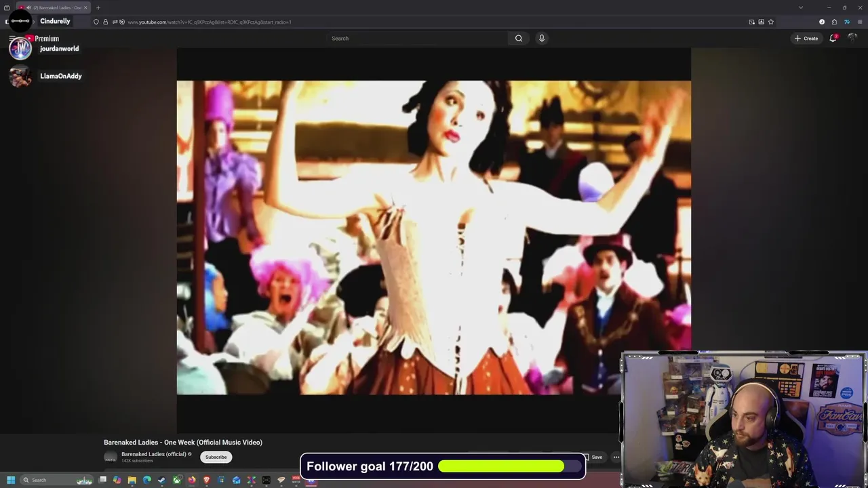Click the taskbar Search box
Image resolution: width=868 pixels, height=488 pixels.
point(56,480)
